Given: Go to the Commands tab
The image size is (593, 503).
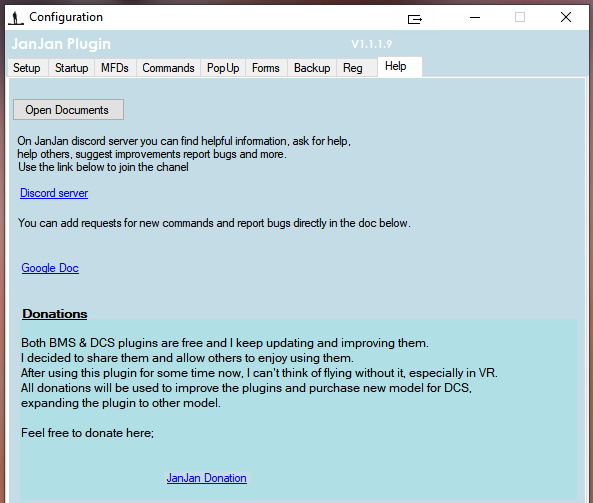Looking at the screenshot, I should pyautogui.click(x=168, y=68).
